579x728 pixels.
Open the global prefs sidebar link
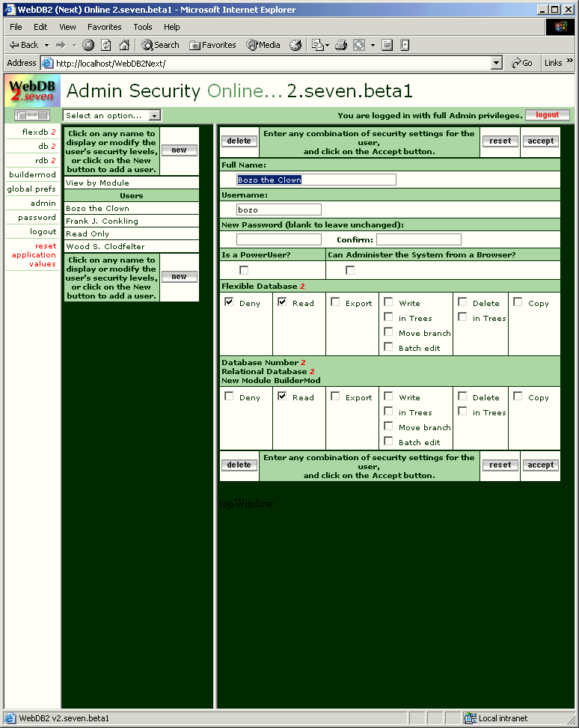tap(31, 189)
